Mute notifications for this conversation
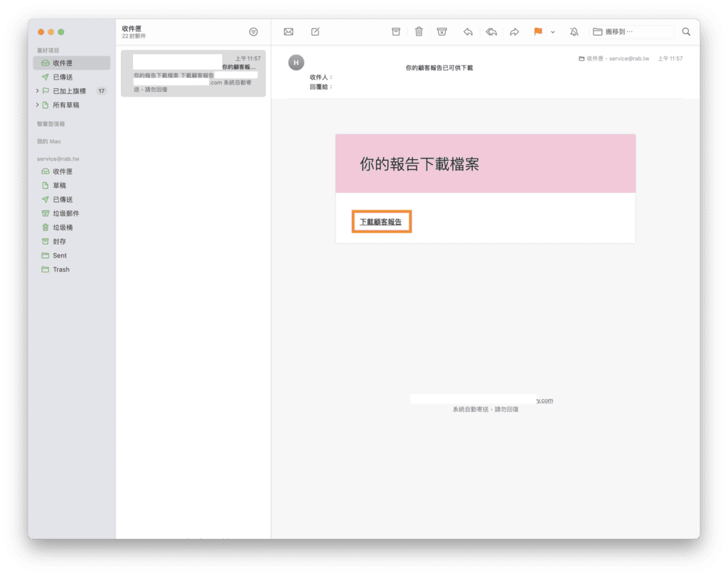 pyautogui.click(x=574, y=31)
